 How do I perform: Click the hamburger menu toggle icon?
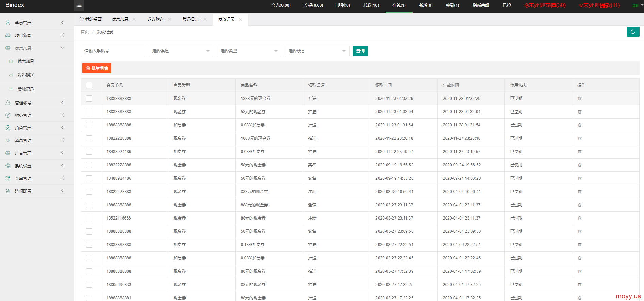79,5
